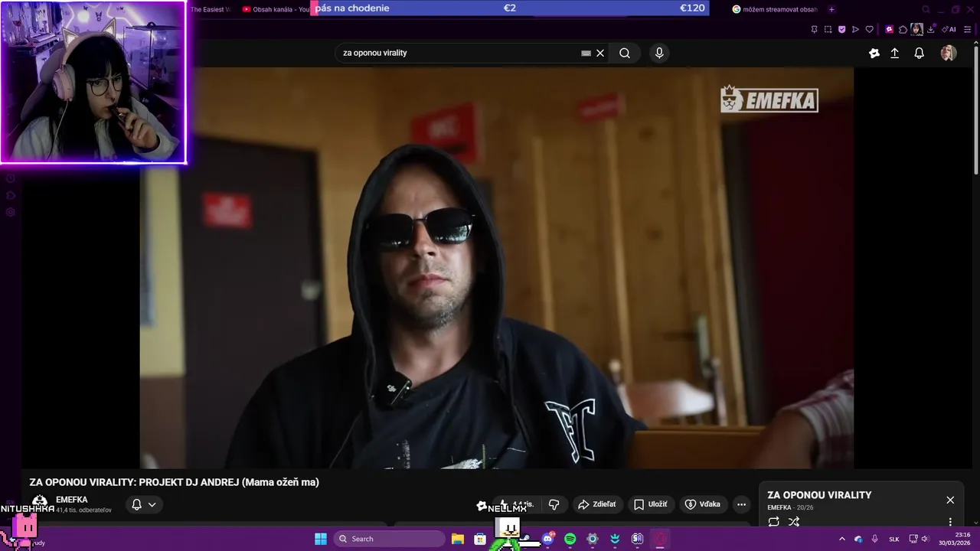The height and width of the screenshot is (551, 980).
Task: Open the Windows Start menu
Action: (321, 539)
